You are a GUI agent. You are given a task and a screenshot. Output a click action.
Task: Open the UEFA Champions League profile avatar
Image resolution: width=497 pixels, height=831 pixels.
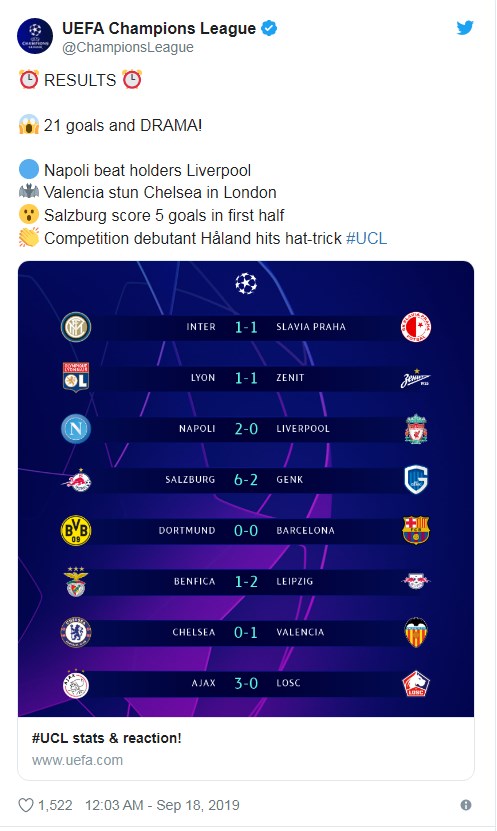[x=35, y=36]
